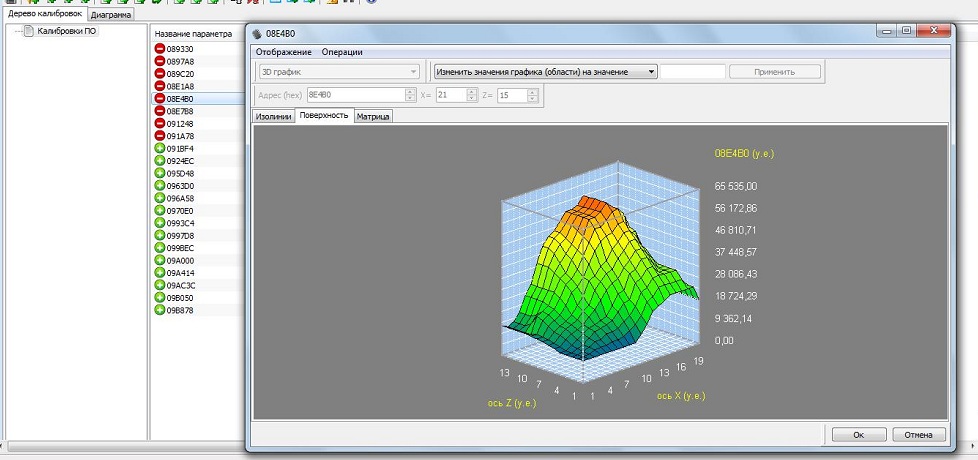Click the green plus icon beside 09B878
The height and width of the screenshot is (460, 978).
(160, 310)
